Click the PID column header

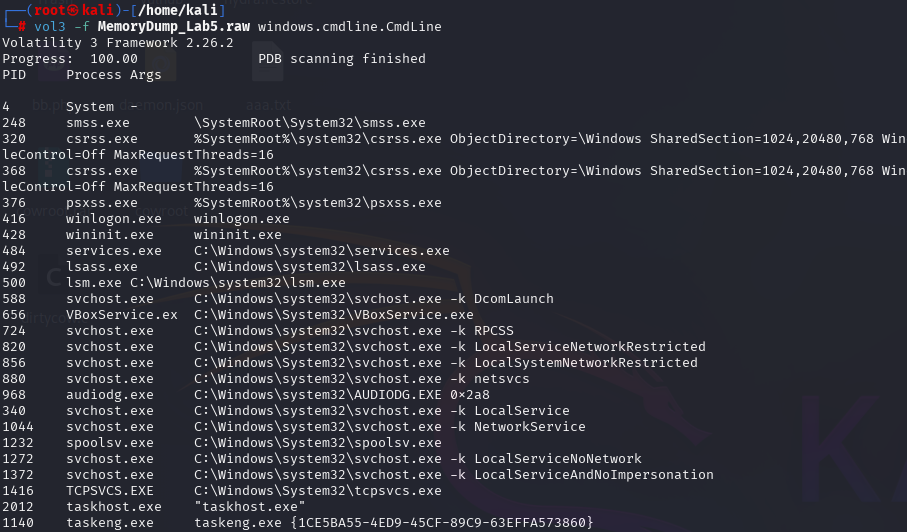pos(14,75)
